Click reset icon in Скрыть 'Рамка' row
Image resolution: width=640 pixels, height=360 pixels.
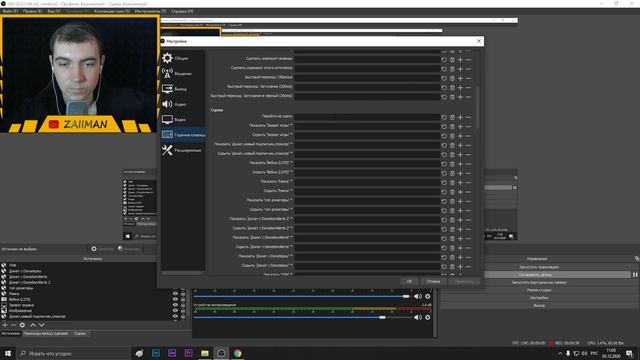(x=444, y=192)
